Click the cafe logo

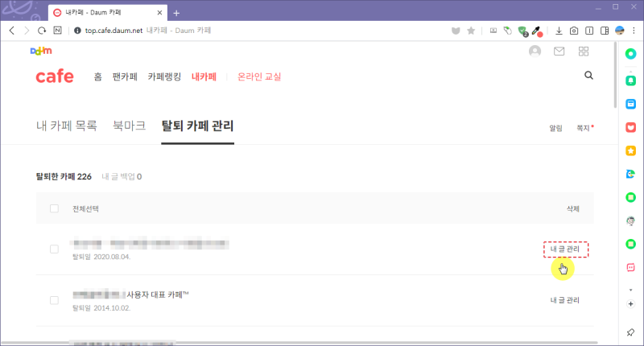pos(55,76)
